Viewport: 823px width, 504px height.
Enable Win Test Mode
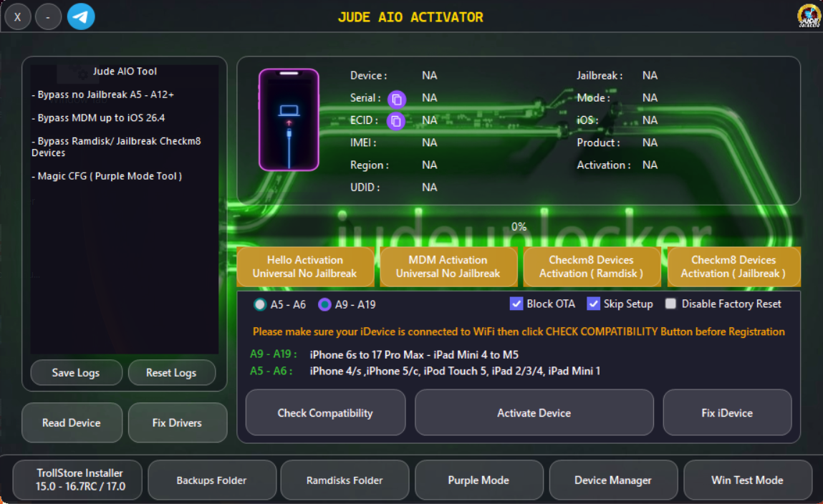pyautogui.click(x=747, y=480)
